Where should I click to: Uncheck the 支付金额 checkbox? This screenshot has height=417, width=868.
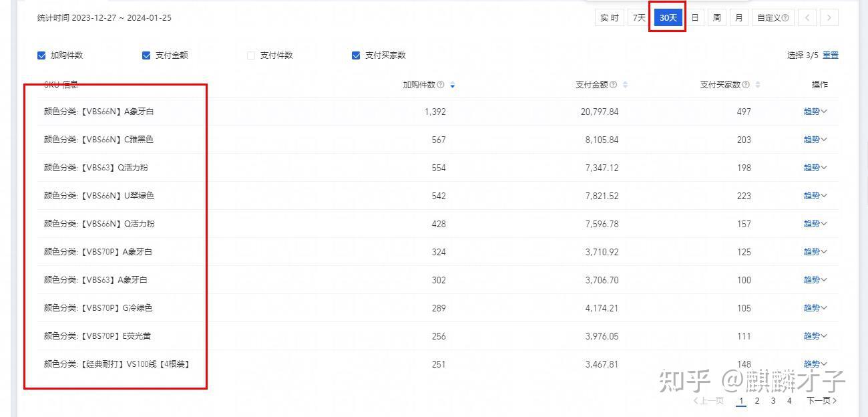[x=146, y=55]
